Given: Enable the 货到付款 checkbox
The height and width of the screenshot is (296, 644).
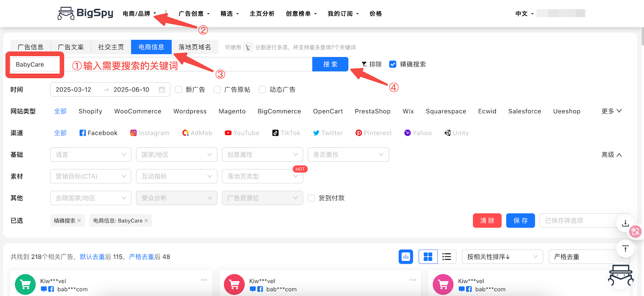Looking at the screenshot, I should (312, 198).
